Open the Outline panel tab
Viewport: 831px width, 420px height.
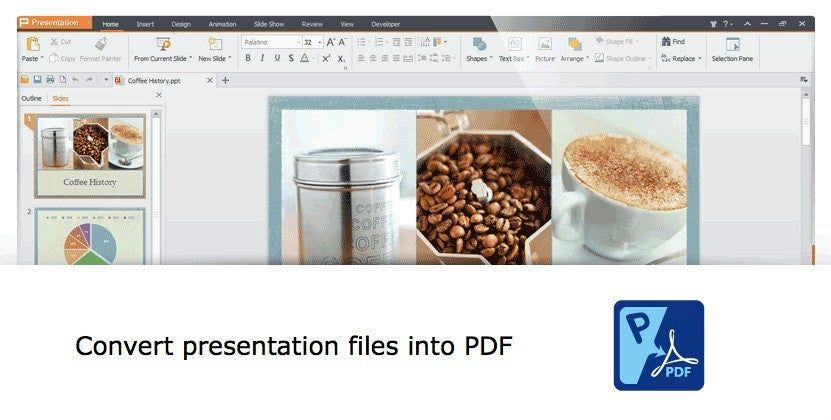click(x=32, y=99)
